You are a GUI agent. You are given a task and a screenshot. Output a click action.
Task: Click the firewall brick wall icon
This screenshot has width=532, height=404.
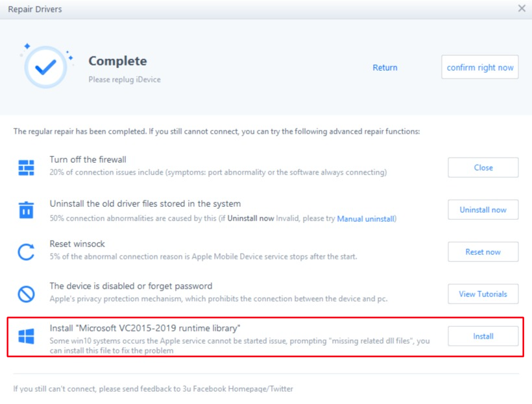pyautogui.click(x=26, y=167)
